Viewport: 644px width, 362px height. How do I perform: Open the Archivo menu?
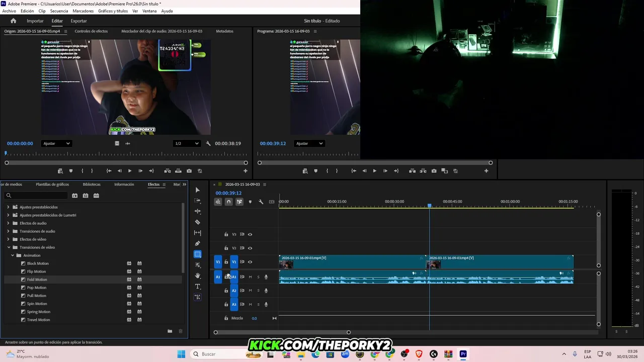(9, 11)
